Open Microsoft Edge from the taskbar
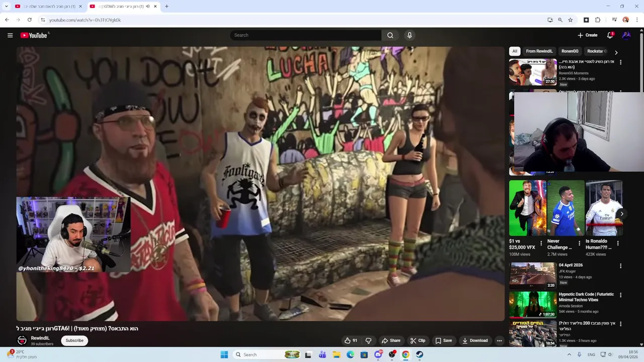 point(350,354)
